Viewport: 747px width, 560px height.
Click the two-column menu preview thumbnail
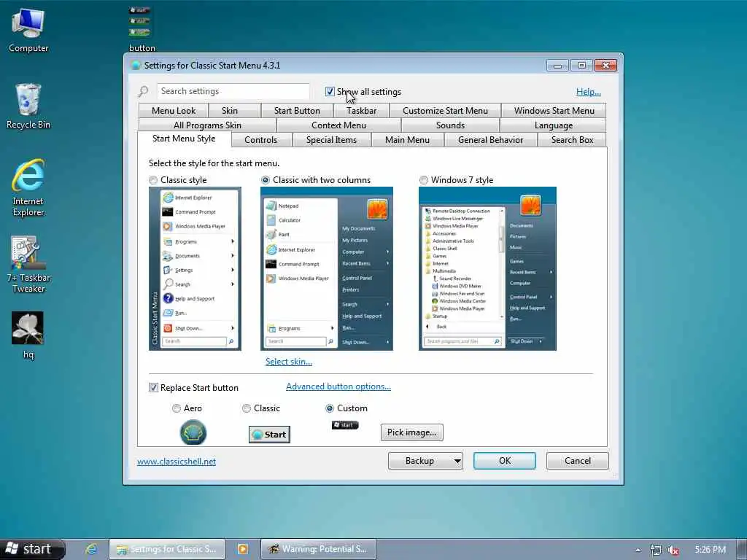tap(326, 268)
